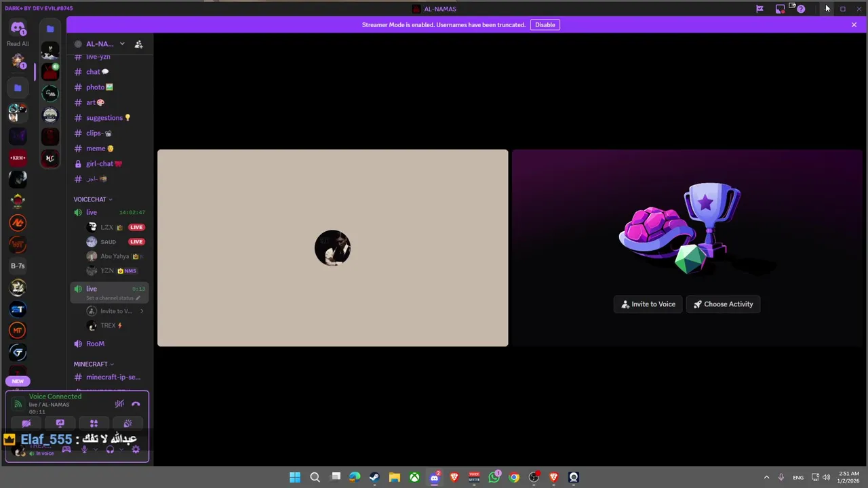The height and width of the screenshot is (488, 868).
Task: Open the chat text channel
Action: [x=109, y=72]
